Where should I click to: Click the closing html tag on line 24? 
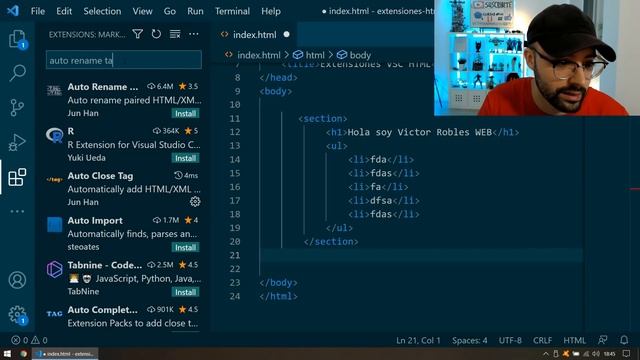(278, 296)
